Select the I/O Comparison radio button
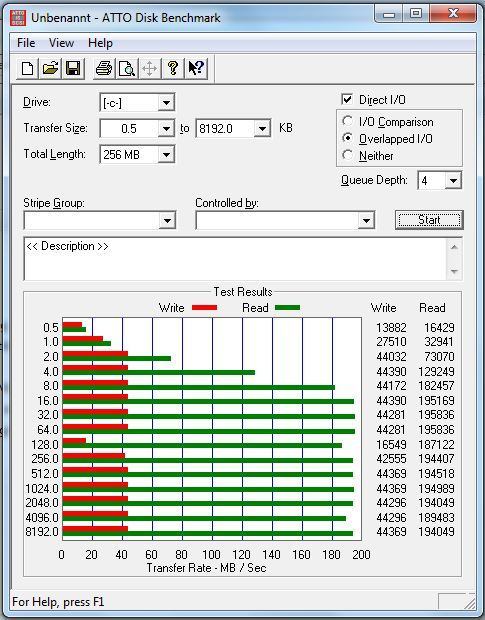 pyautogui.click(x=347, y=121)
